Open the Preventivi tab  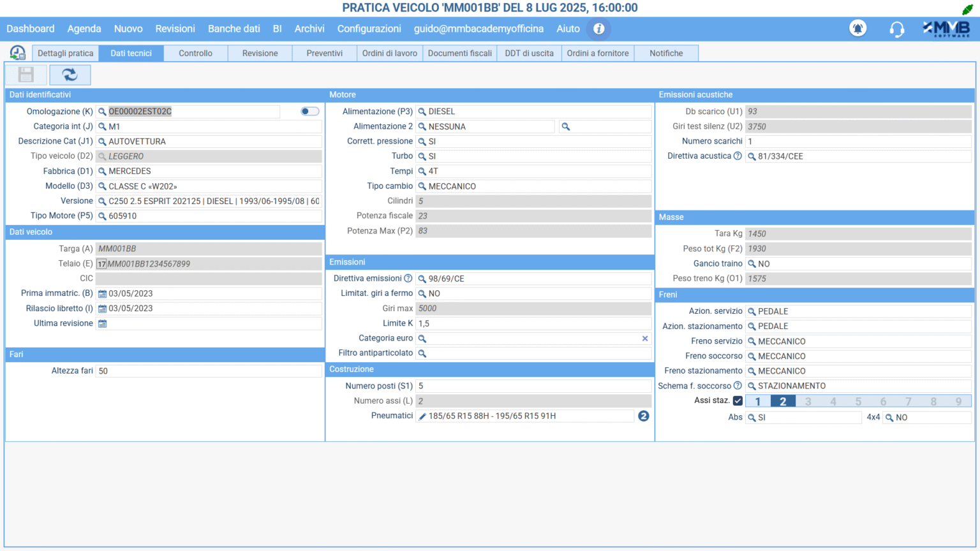pos(324,54)
